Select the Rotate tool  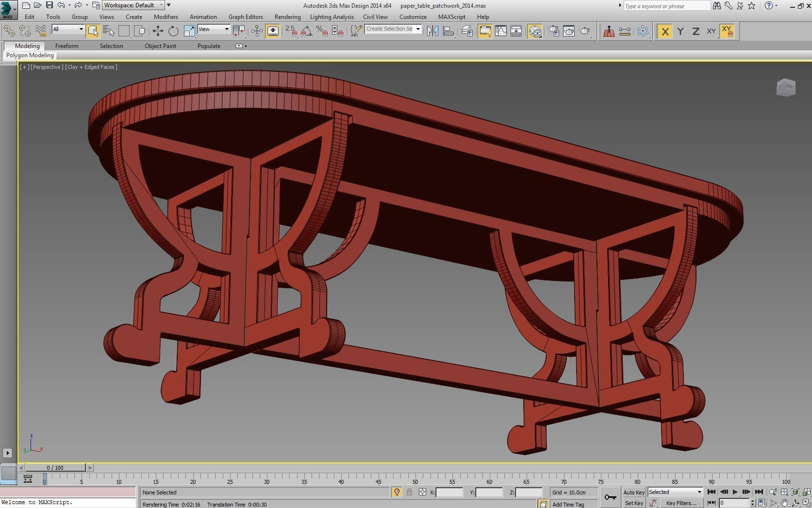(x=173, y=31)
